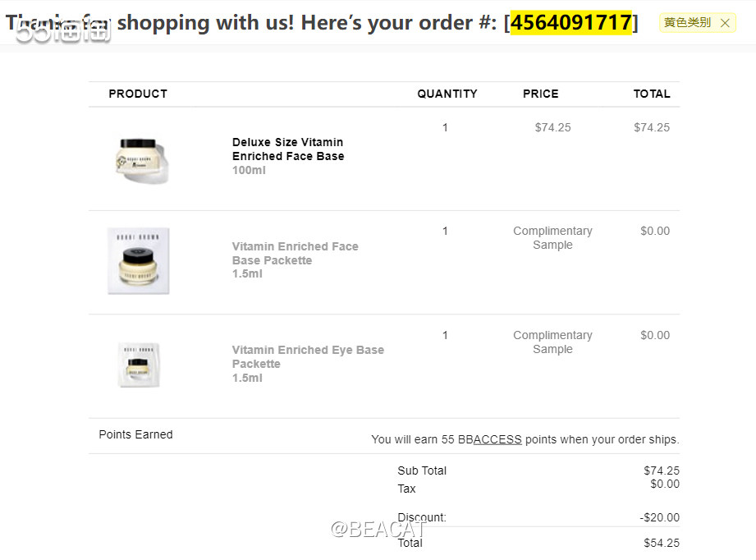
Task: Click the PRICE column header
Action: click(x=540, y=94)
